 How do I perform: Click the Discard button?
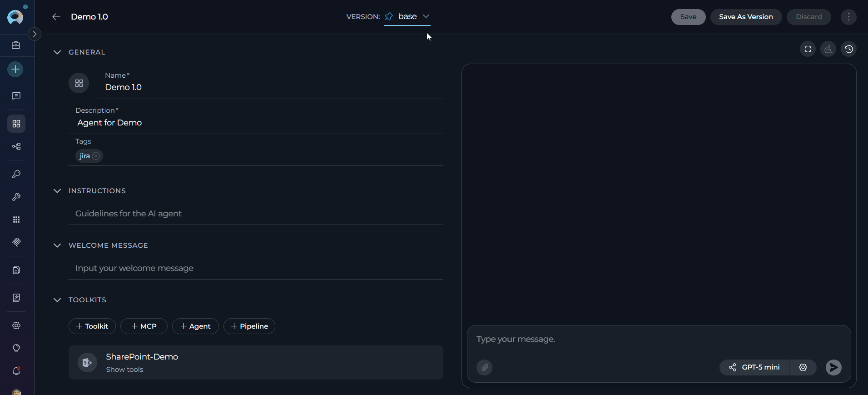(808, 17)
